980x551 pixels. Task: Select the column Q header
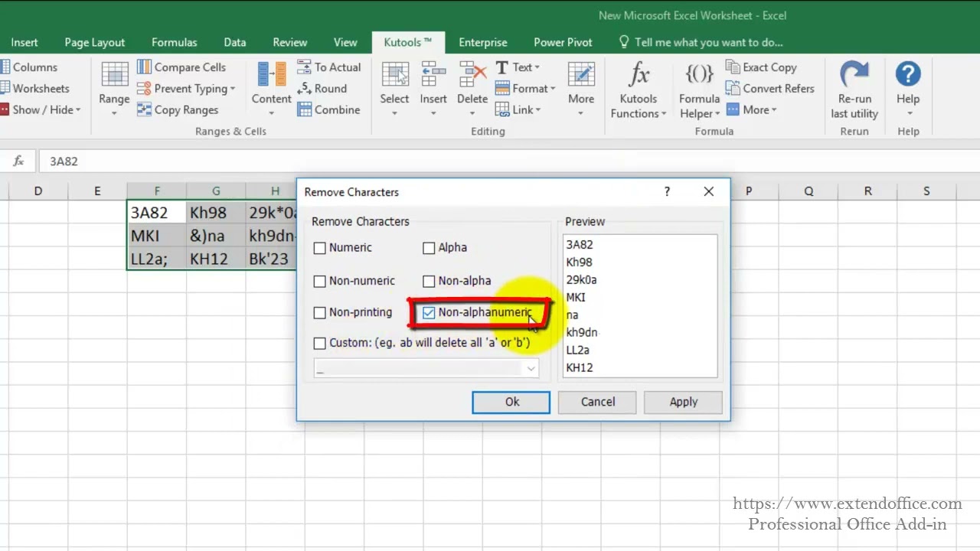click(808, 191)
